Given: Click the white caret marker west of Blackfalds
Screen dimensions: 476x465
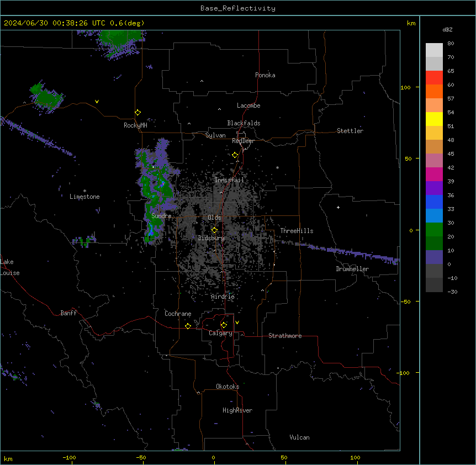Looking at the screenshot, I should coord(189,124).
